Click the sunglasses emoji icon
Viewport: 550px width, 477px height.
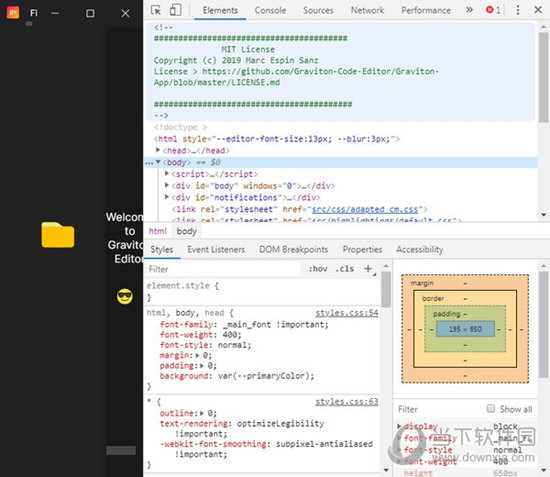125,296
